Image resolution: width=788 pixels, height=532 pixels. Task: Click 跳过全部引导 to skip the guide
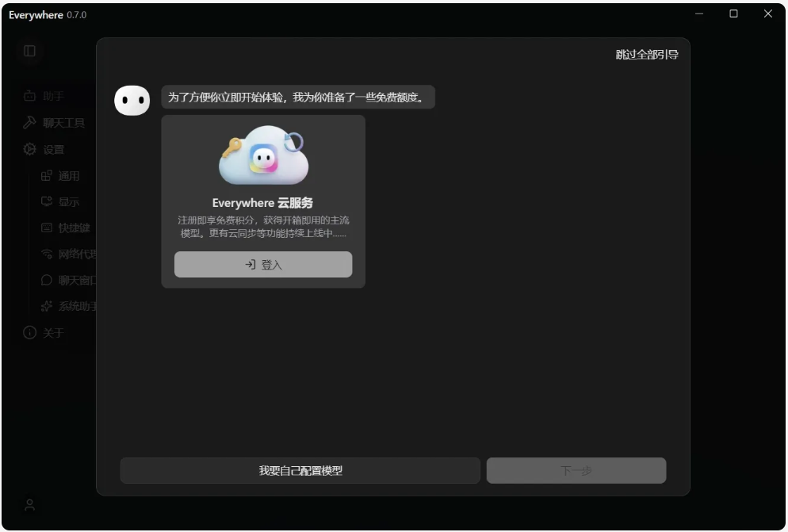(x=647, y=55)
